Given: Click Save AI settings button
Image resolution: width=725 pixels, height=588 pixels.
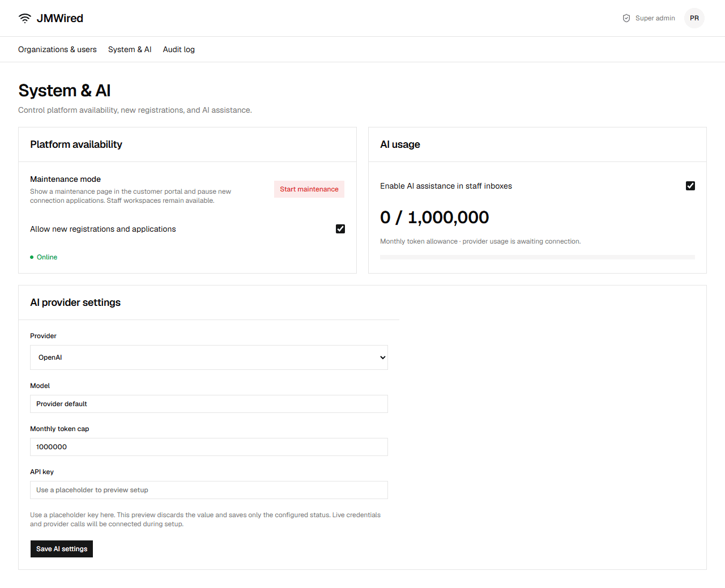Looking at the screenshot, I should (x=61, y=549).
